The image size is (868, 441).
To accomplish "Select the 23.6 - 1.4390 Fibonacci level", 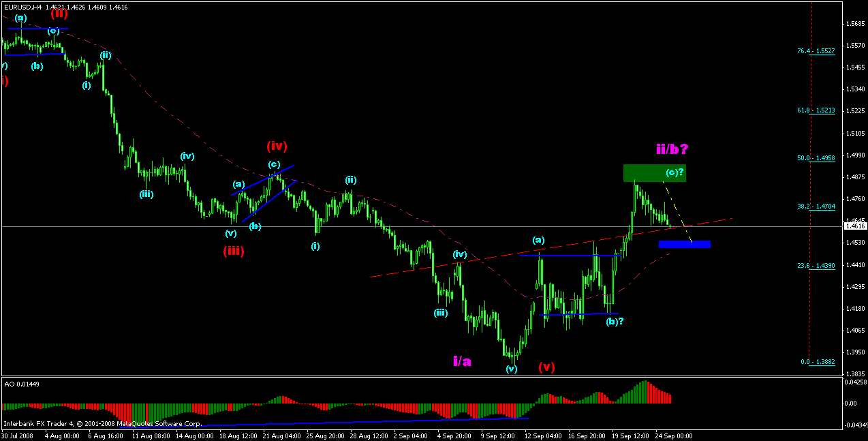I will point(815,267).
